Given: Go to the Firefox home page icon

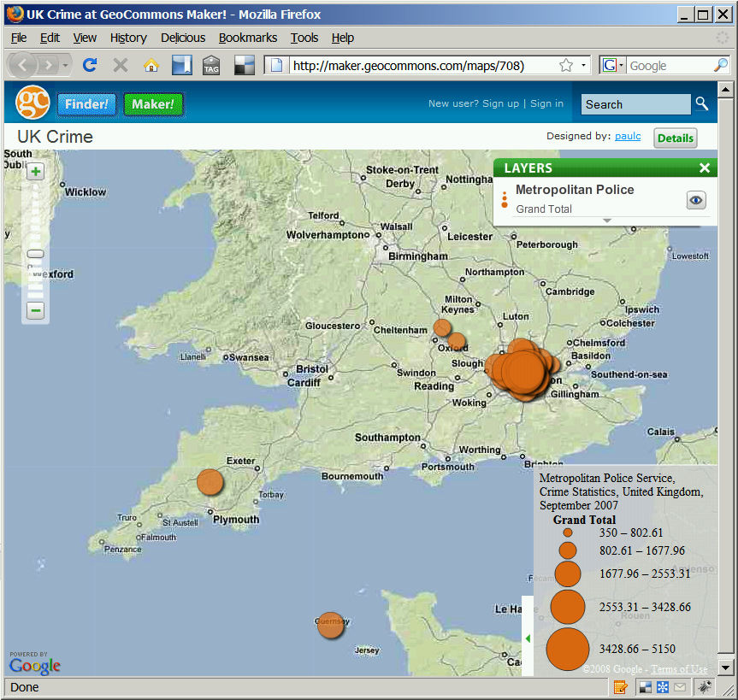Looking at the screenshot, I should coord(151,65).
